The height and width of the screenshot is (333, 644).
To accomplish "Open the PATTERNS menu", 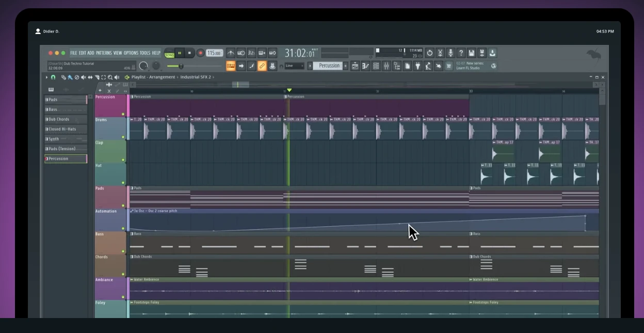I will coord(104,53).
